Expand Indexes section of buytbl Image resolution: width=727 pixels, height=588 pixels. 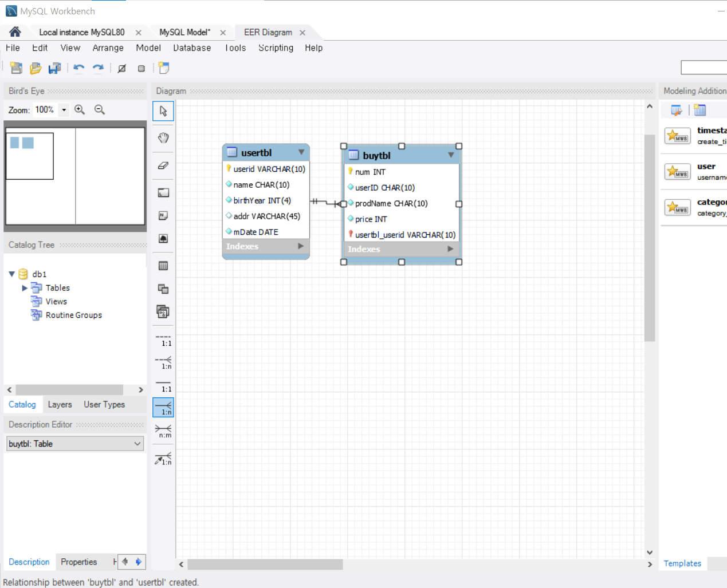[x=450, y=249]
